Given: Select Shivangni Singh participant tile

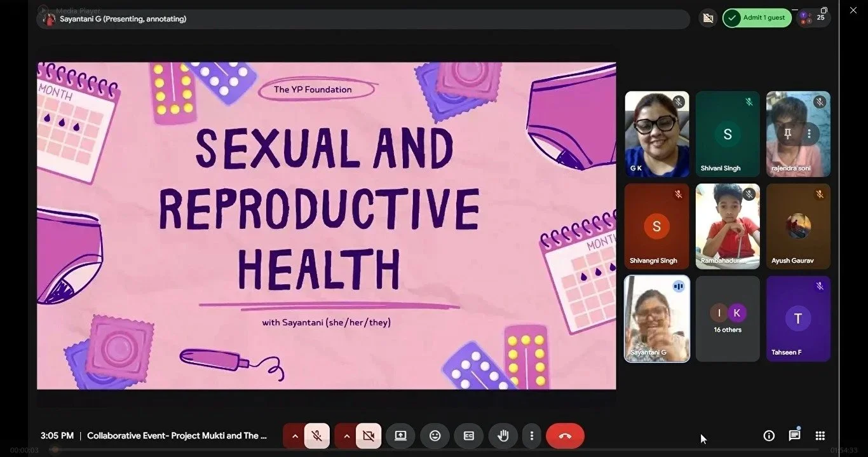Looking at the screenshot, I should coord(657,226).
